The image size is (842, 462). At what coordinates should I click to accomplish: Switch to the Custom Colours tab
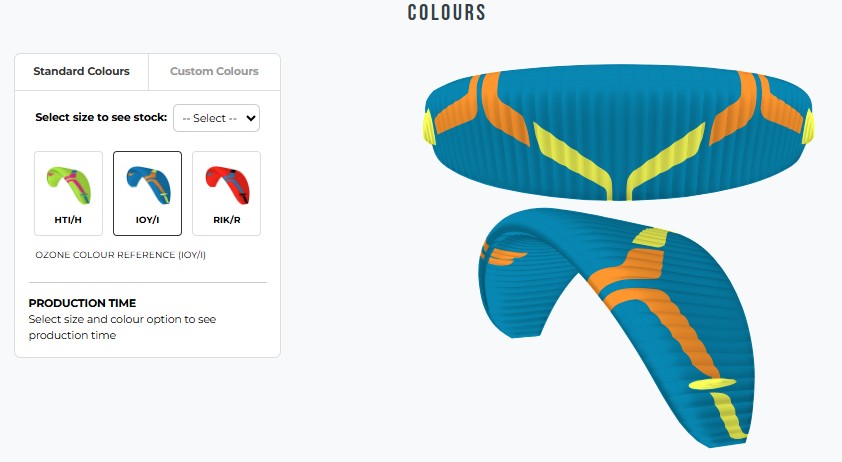(x=214, y=71)
